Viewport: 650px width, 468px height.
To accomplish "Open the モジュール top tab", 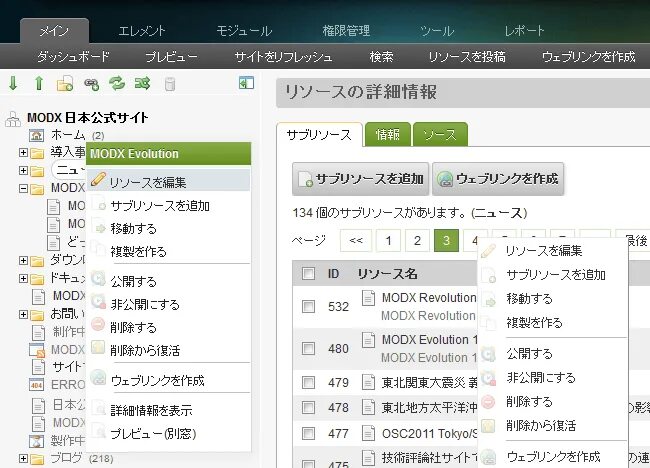I will pos(244,31).
